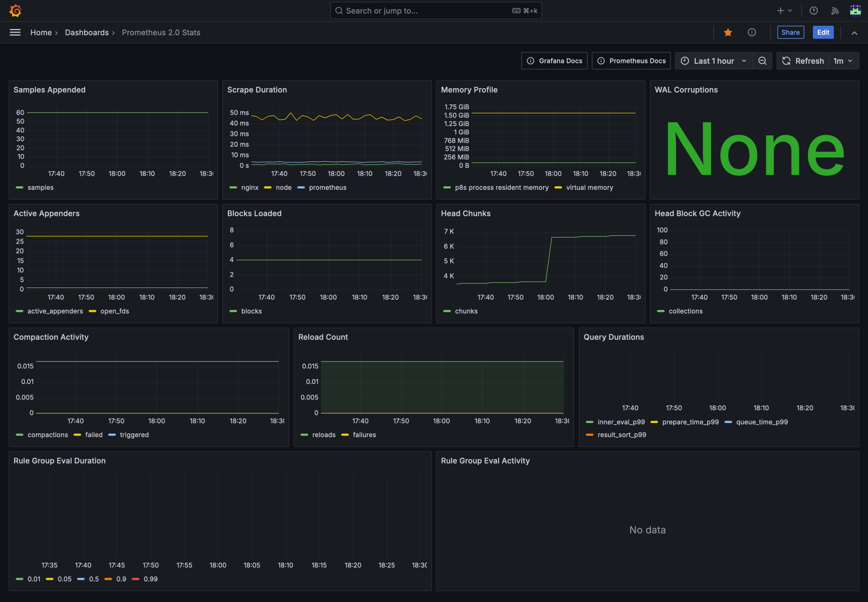Viewport: 868px width, 602px height.
Task: Toggle the nginx series in Scrape Duration
Action: [249, 188]
